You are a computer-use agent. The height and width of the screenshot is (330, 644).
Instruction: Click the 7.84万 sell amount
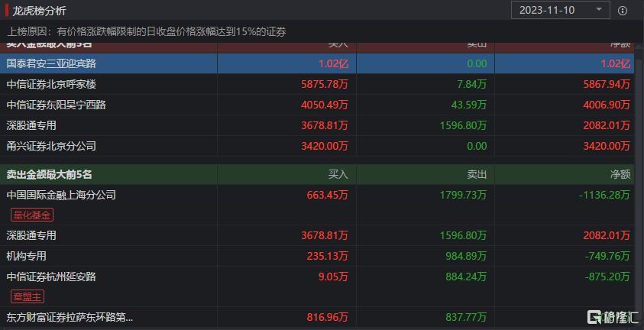pyautogui.click(x=472, y=84)
